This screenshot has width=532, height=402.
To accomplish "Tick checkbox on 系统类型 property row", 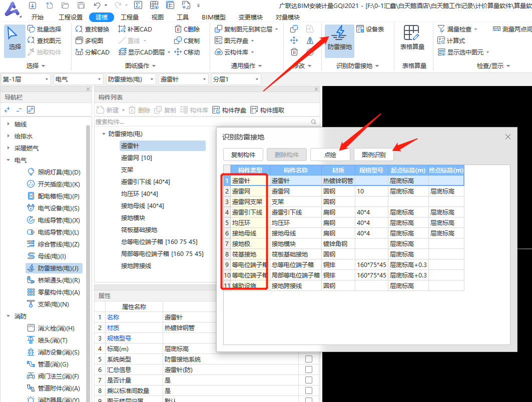I will click(x=309, y=359).
